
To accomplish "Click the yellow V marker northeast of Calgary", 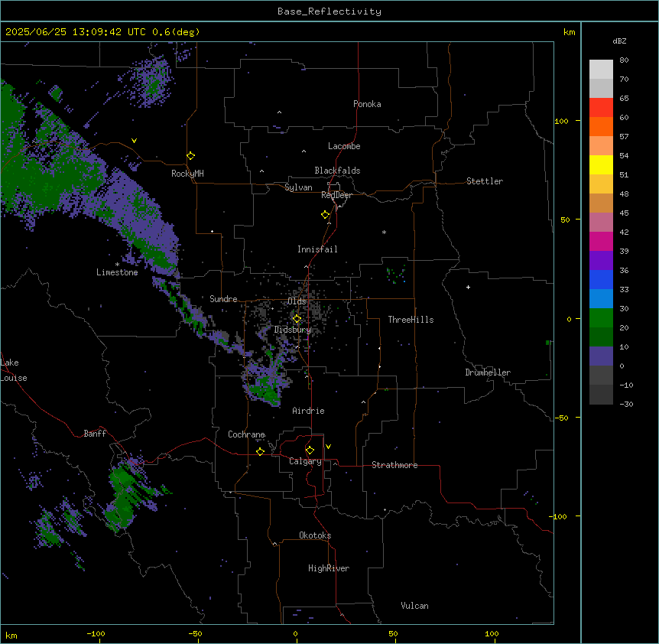I will [x=328, y=447].
